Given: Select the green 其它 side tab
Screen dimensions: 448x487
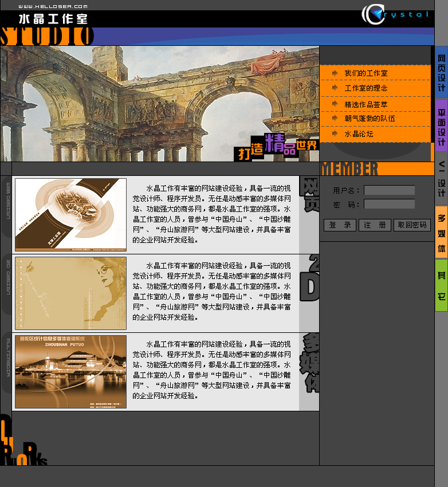Looking at the screenshot, I should [x=441, y=285].
